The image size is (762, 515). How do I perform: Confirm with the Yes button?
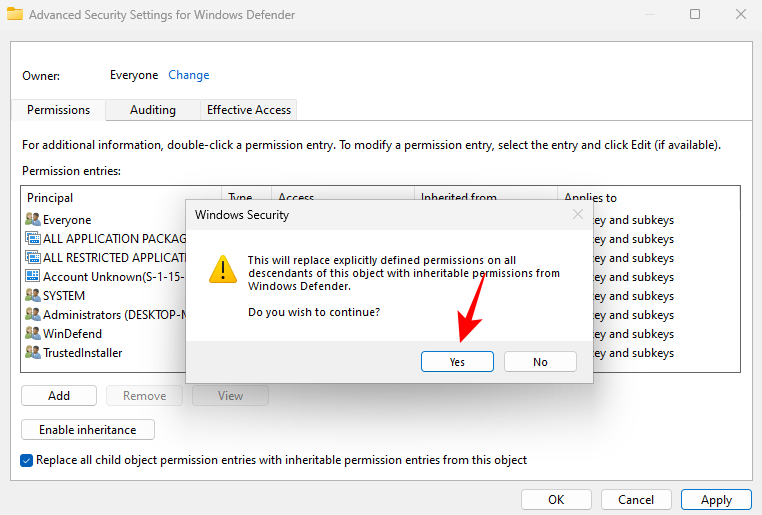tap(457, 362)
